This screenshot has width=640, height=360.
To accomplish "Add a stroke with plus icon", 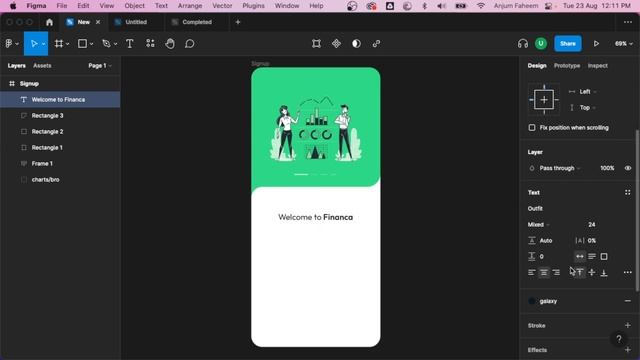I will click(628, 325).
